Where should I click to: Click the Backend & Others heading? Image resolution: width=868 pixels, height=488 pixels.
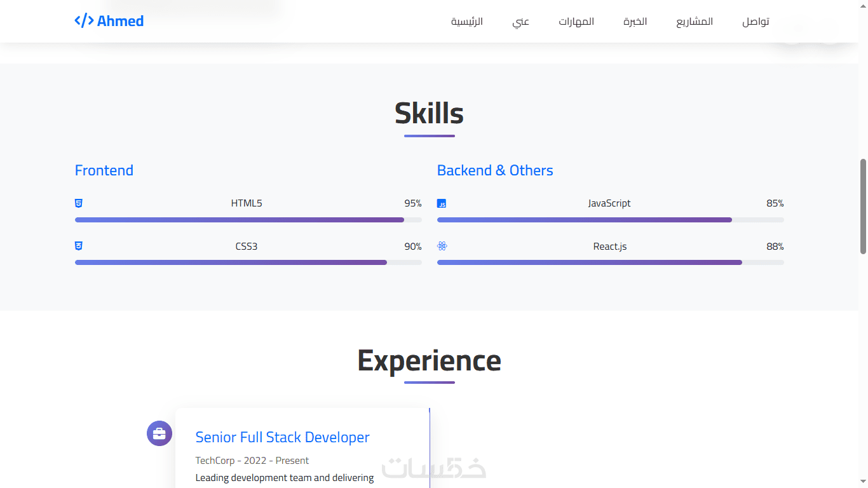(495, 170)
